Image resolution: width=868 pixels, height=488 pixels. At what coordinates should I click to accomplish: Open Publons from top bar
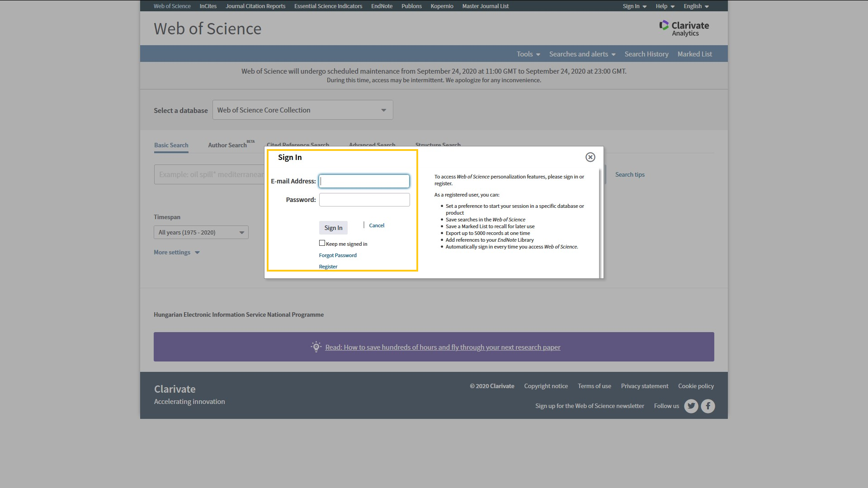point(411,6)
